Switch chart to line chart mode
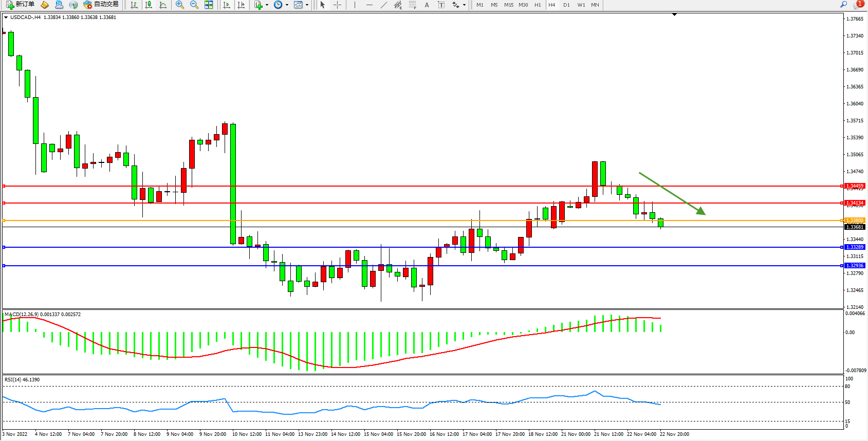Screen dimensions: 868x441 163,5
